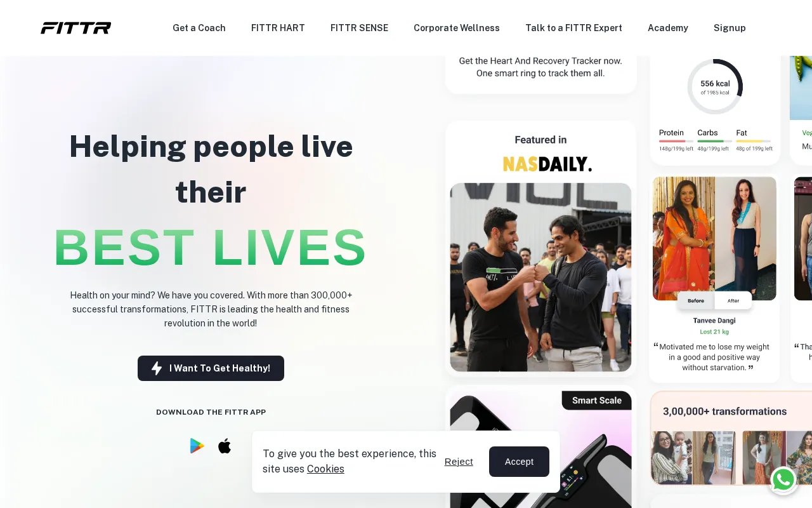Visit the Academy page
Screen dimensions: 812x508
[668, 28]
